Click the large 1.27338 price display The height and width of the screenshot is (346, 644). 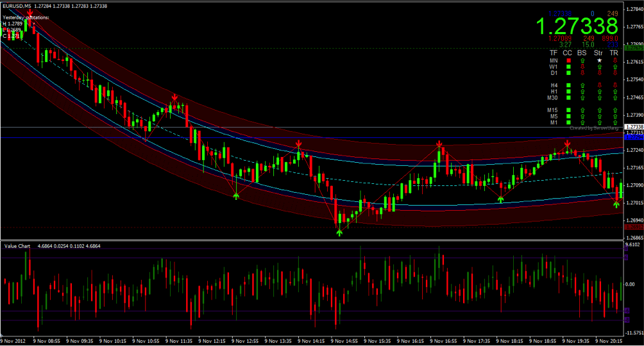pos(577,26)
